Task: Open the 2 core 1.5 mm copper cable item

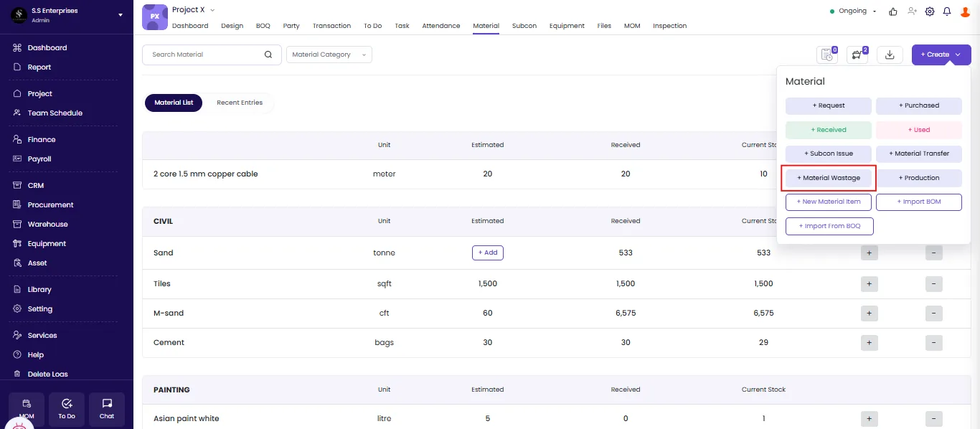Action: coord(205,174)
